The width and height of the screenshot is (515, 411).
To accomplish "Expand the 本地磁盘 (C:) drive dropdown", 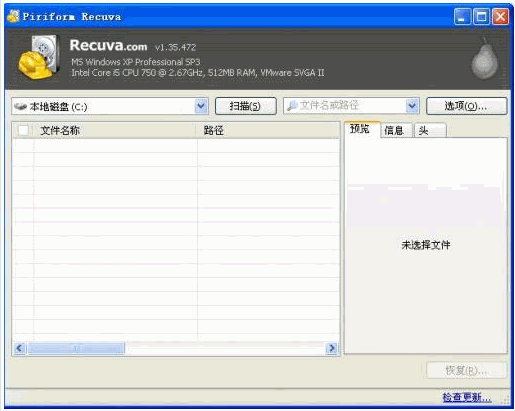I will click(201, 106).
